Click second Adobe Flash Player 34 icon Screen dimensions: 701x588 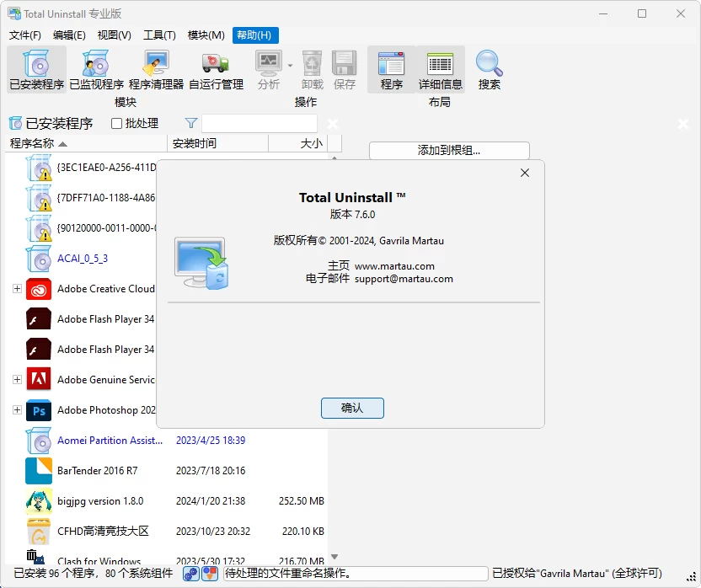39,350
